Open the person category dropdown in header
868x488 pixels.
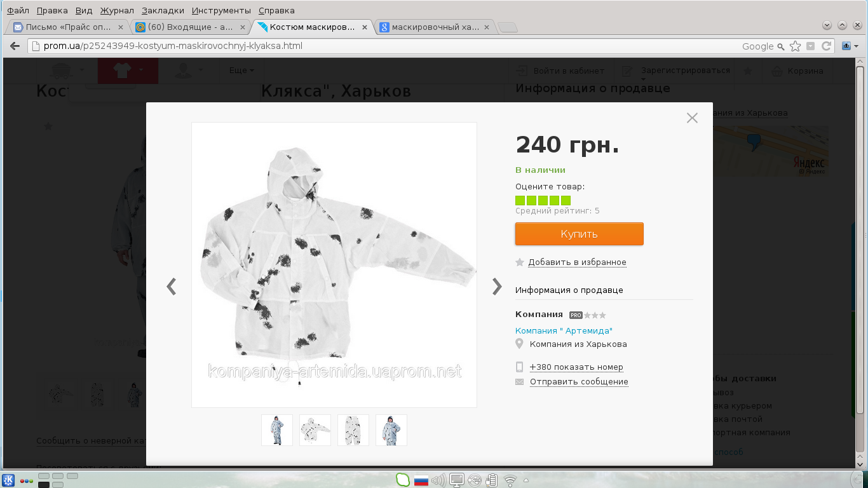190,71
